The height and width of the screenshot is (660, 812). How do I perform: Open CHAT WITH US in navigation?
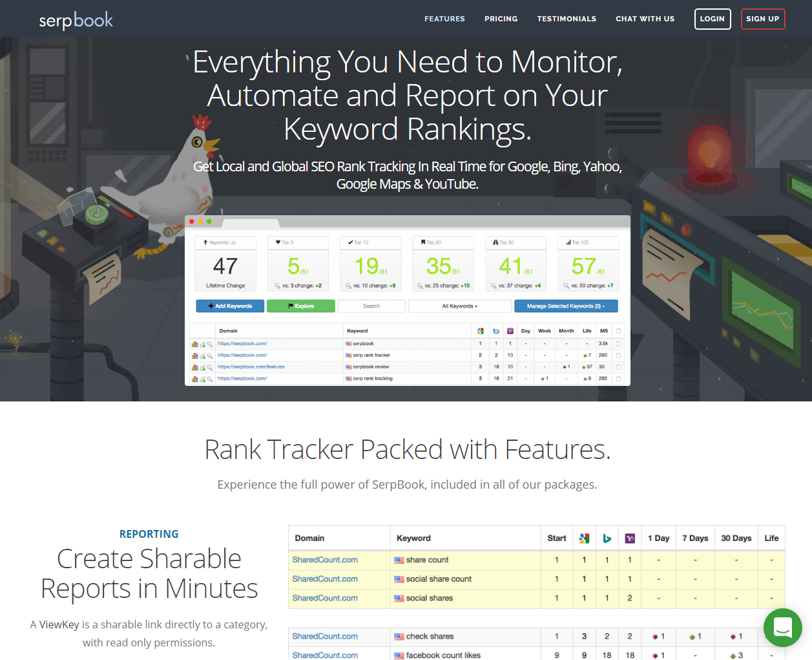tap(645, 19)
